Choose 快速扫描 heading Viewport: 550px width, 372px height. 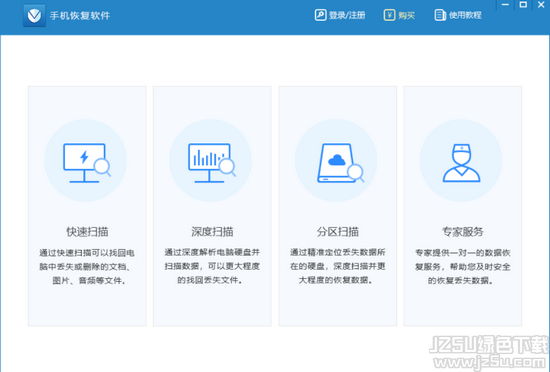(87, 232)
